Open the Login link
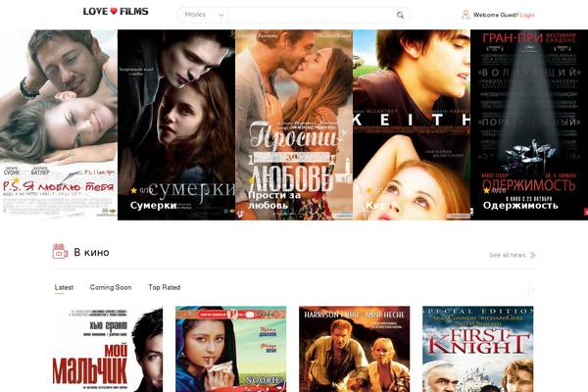The width and height of the screenshot is (588, 392). click(x=527, y=15)
